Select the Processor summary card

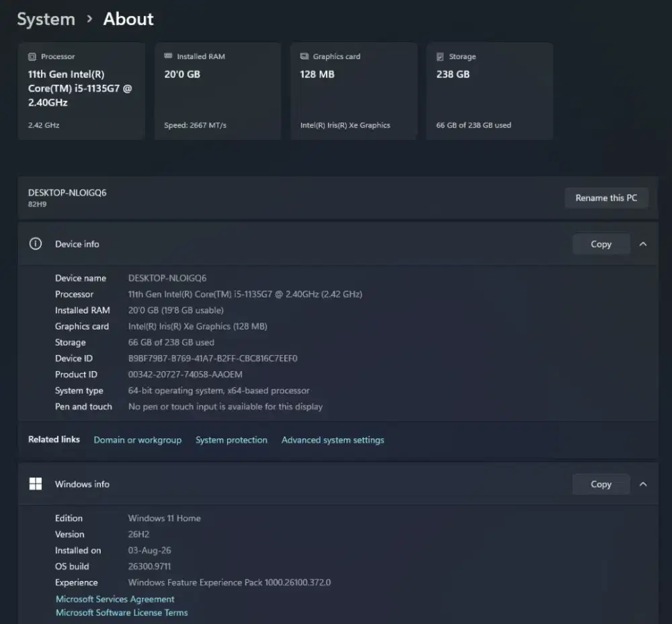click(x=81, y=91)
